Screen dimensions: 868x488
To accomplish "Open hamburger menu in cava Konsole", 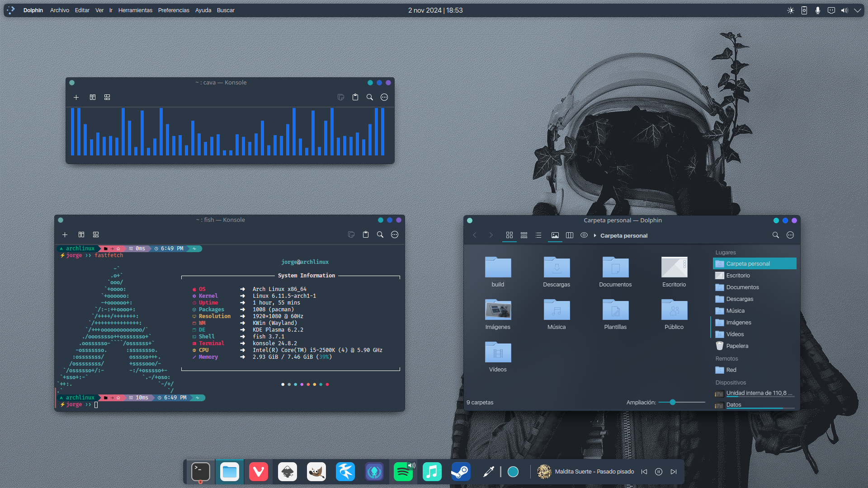I will (x=384, y=97).
